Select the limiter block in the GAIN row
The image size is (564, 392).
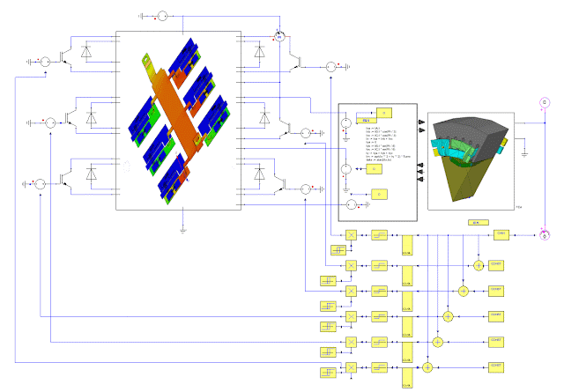point(379,235)
